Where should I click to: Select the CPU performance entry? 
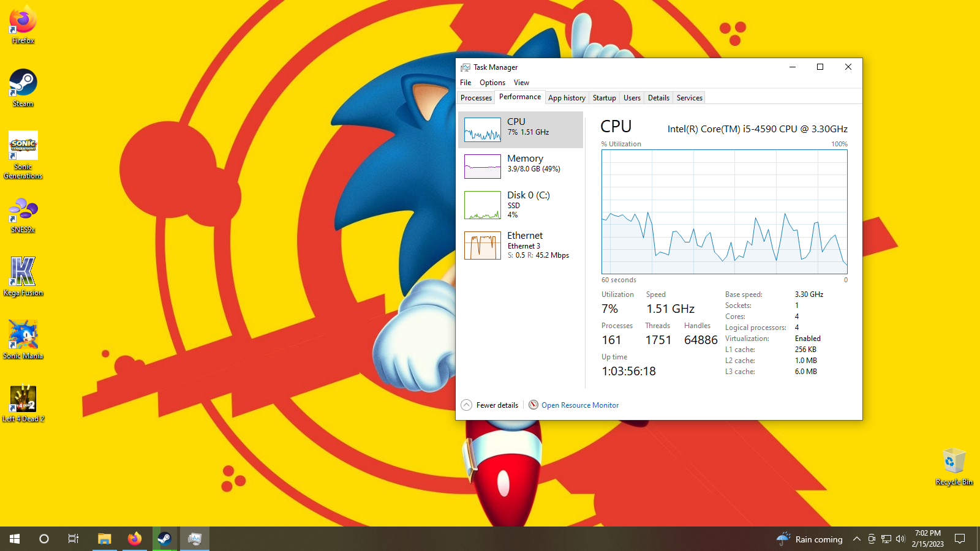[x=521, y=130]
